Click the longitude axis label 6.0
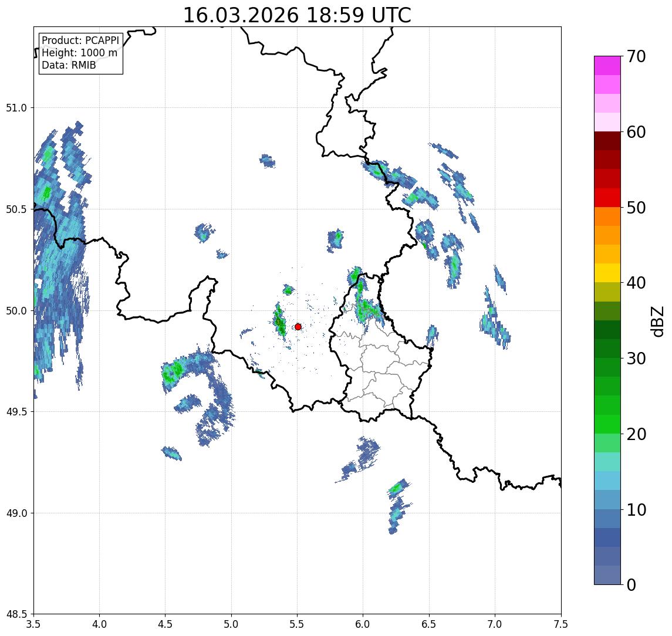Viewport: 672px width, 636px height. pyautogui.click(x=363, y=624)
